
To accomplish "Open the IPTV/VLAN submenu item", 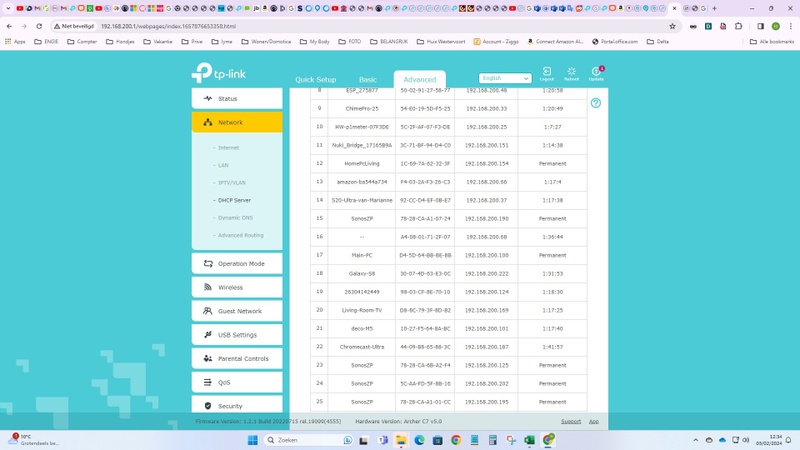I will (232, 183).
